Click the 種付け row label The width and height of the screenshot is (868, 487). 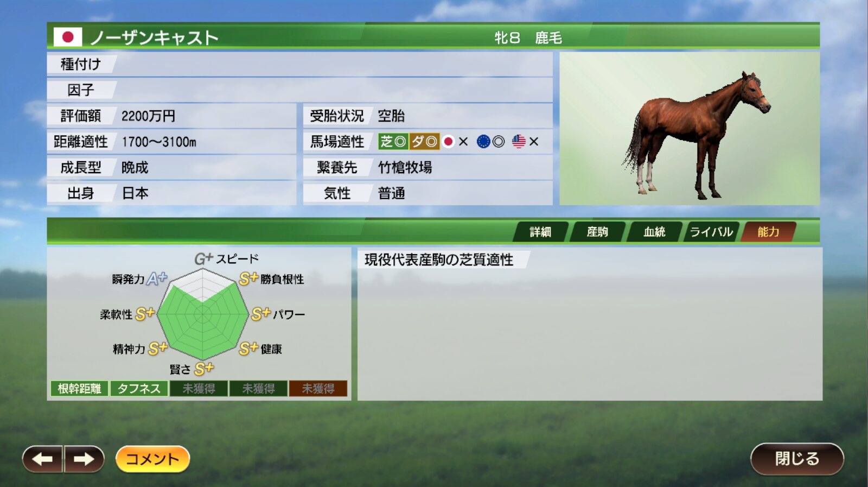coord(81,64)
